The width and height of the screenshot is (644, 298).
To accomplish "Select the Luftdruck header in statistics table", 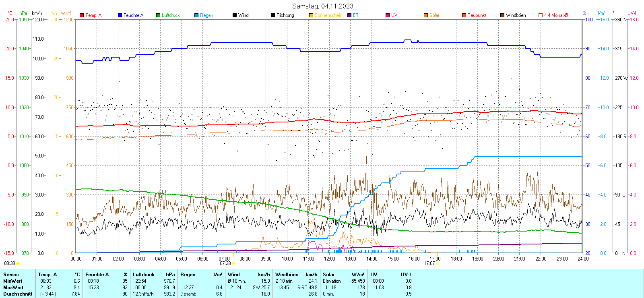I will pyautogui.click(x=144, y=275).
